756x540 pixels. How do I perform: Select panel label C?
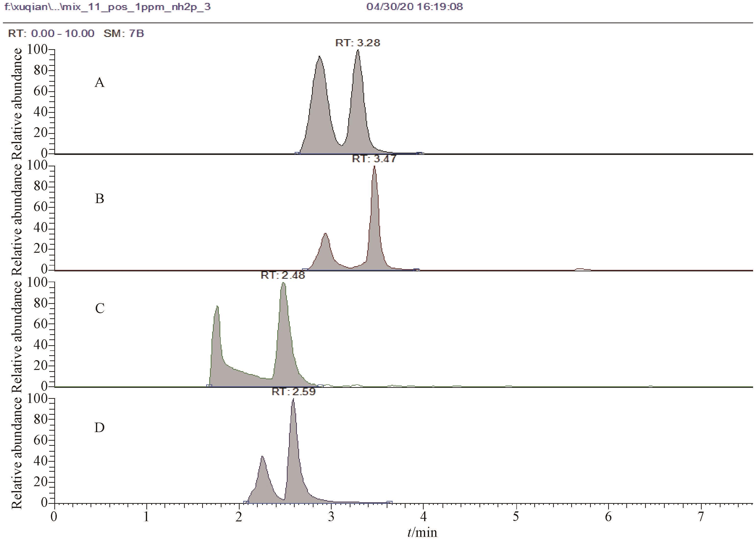(99, 308)
